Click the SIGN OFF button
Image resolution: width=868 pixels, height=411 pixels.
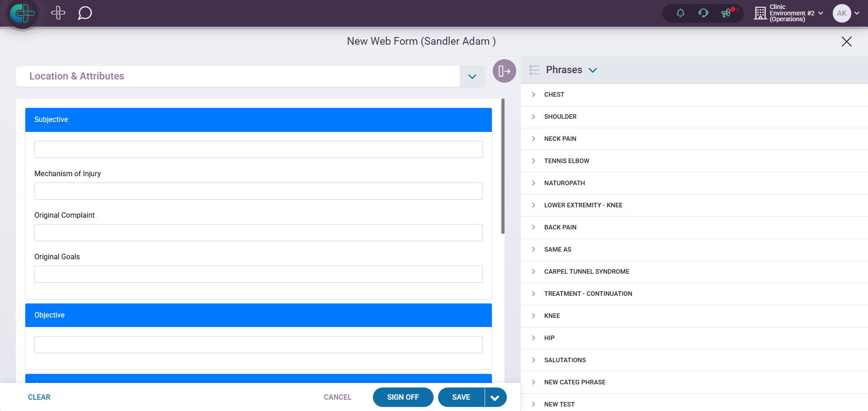pos(403,397)
